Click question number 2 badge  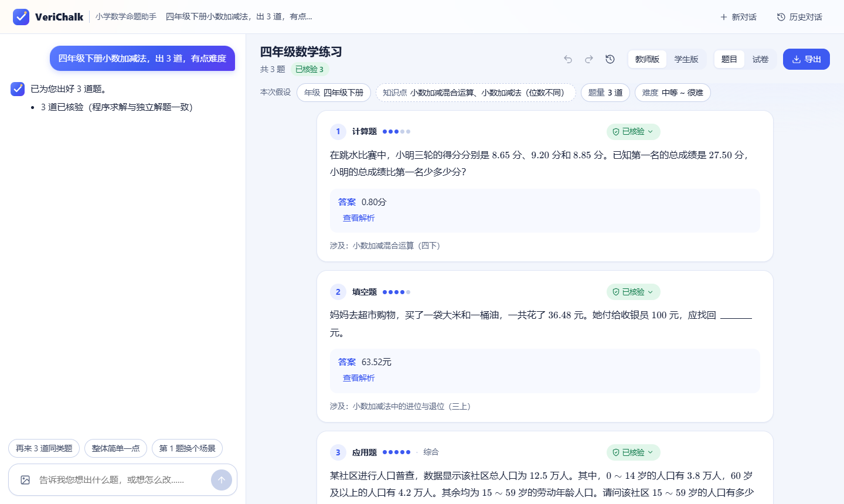(338, 292)
